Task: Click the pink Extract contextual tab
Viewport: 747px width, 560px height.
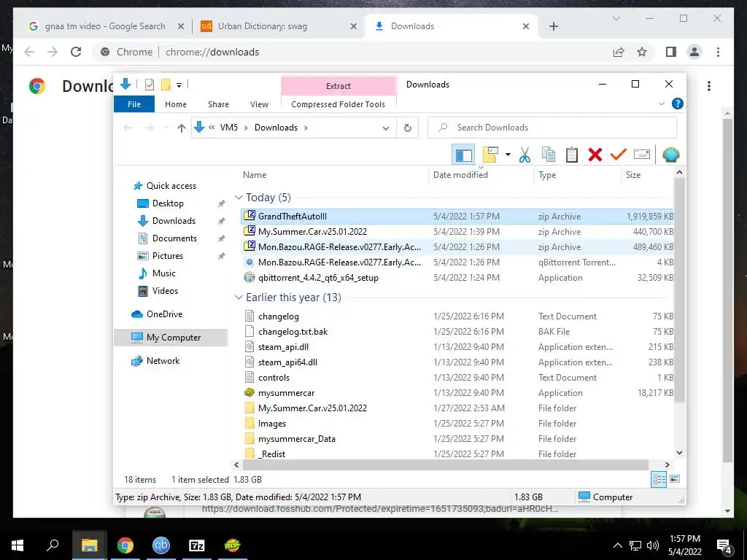Action: [x=338, y=86]
